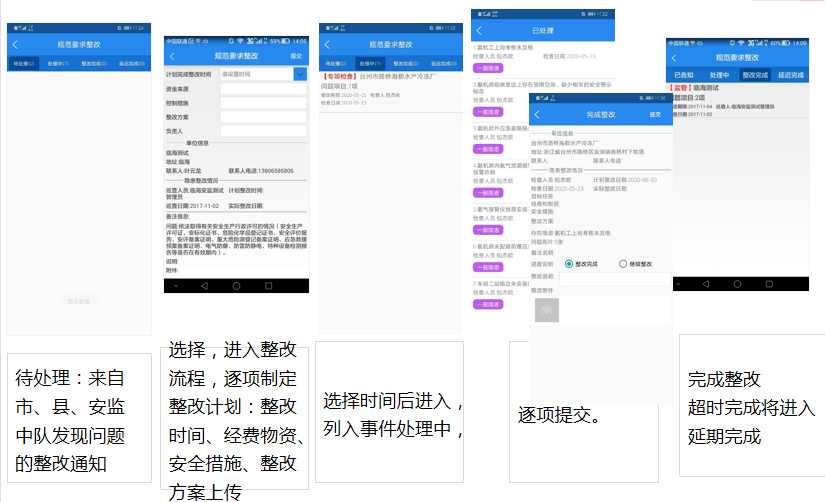
Task: Click the 整改方案 input field on form
Action: coord(263,117)
